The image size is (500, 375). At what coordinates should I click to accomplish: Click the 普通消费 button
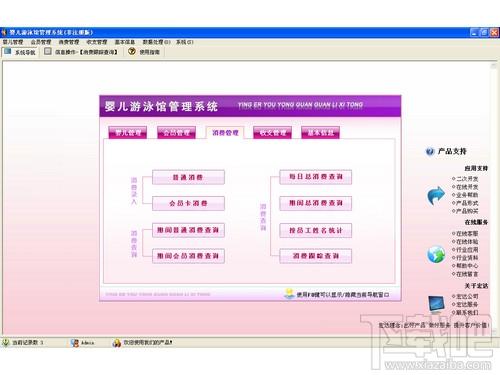click(188, 177)
